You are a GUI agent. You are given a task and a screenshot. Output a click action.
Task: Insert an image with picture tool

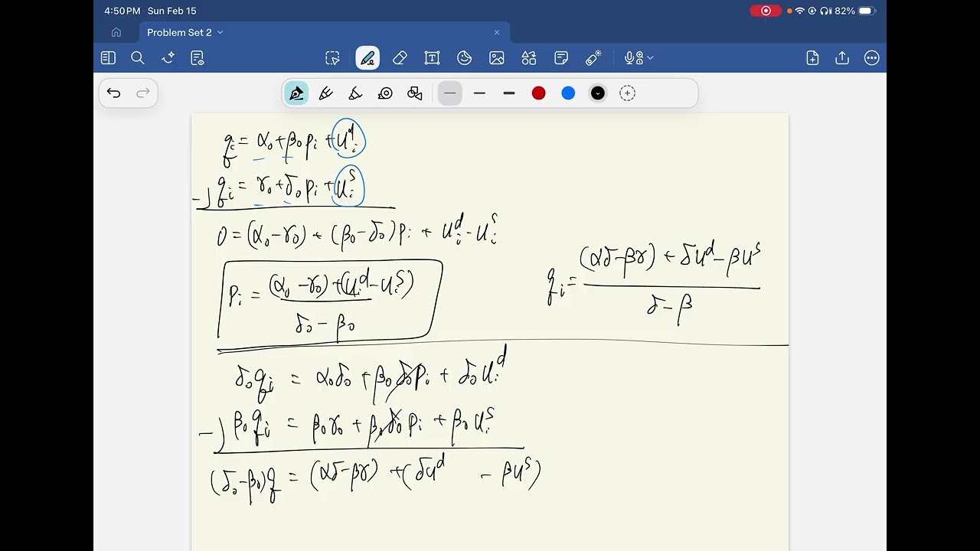click(x=497, y=58)
